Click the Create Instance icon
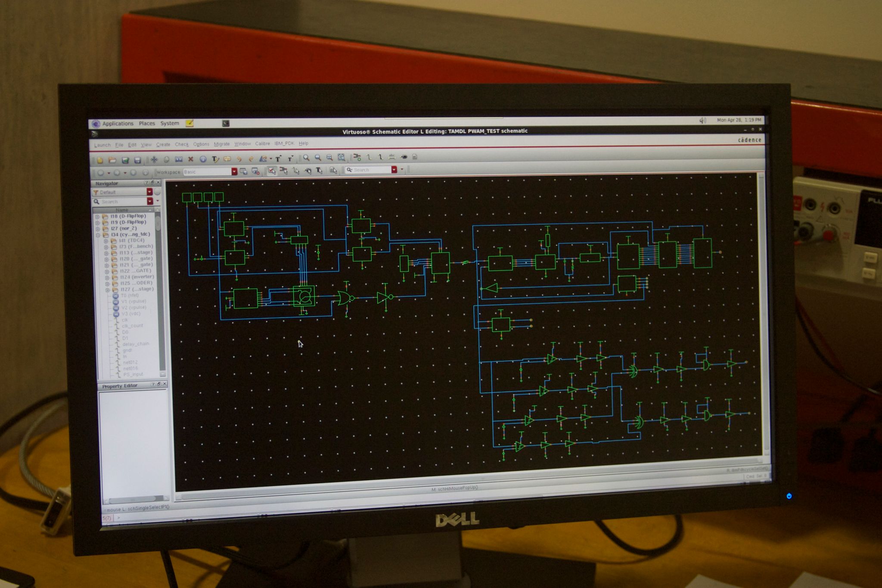Viewport: 882px width, 588px height. coord(357,157)
